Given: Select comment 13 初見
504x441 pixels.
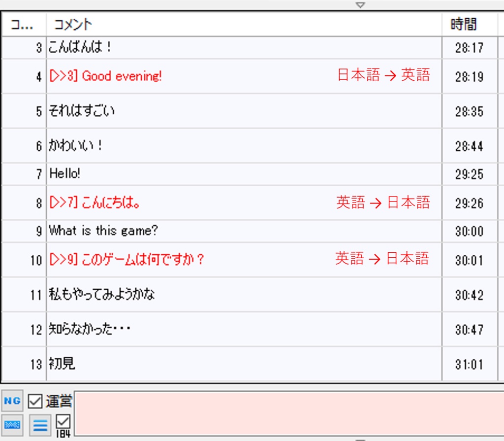Looking at the screenshot, I should (148, 365).
